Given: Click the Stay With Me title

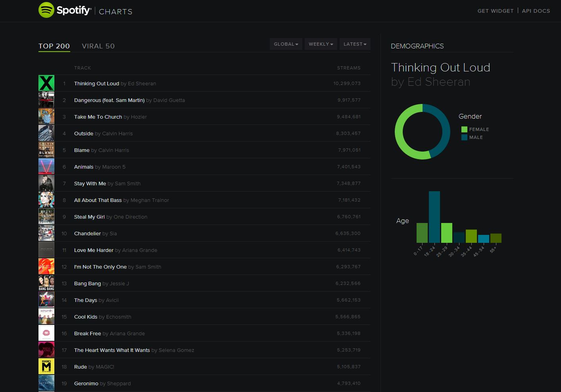Looking at the screenshot, I should pyautogui.click(x=90, y=183).
